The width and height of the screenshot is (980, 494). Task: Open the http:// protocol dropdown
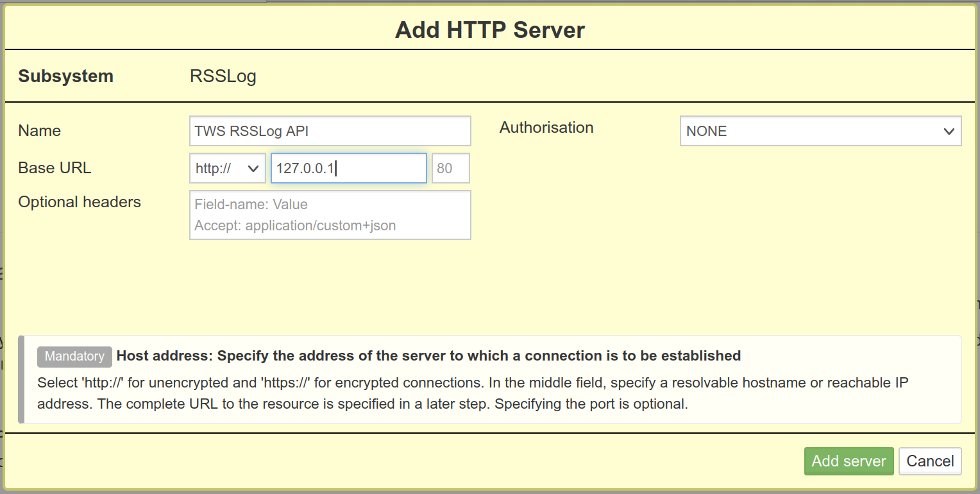point(228,168)
